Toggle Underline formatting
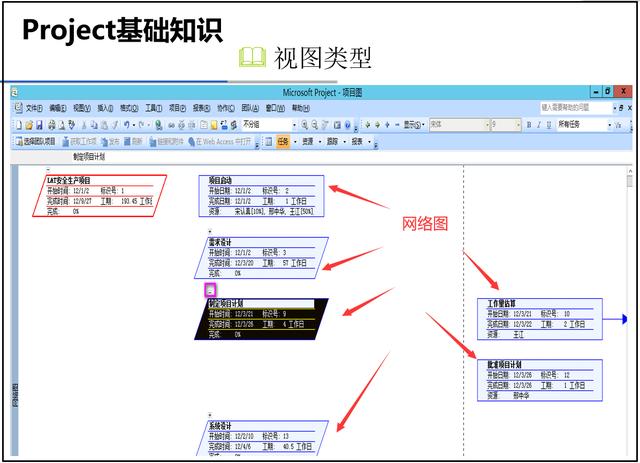Screen dimensions: 640x463 (x=549, y=125)
